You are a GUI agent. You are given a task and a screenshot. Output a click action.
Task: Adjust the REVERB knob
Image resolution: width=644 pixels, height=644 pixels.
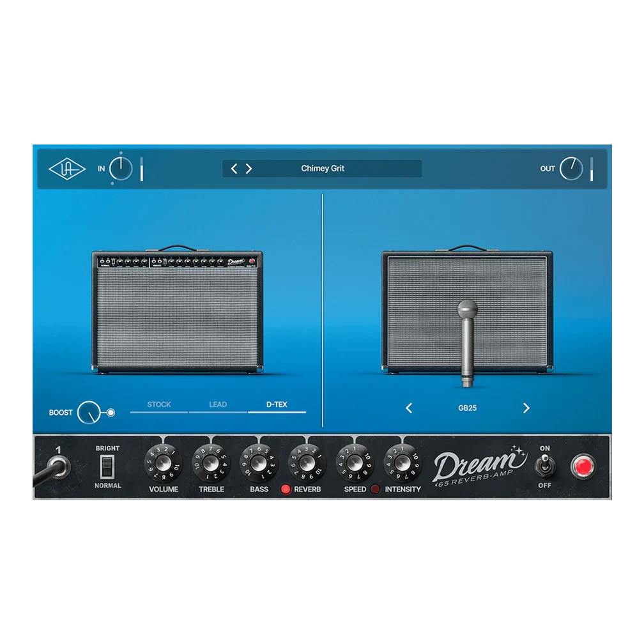307,463
